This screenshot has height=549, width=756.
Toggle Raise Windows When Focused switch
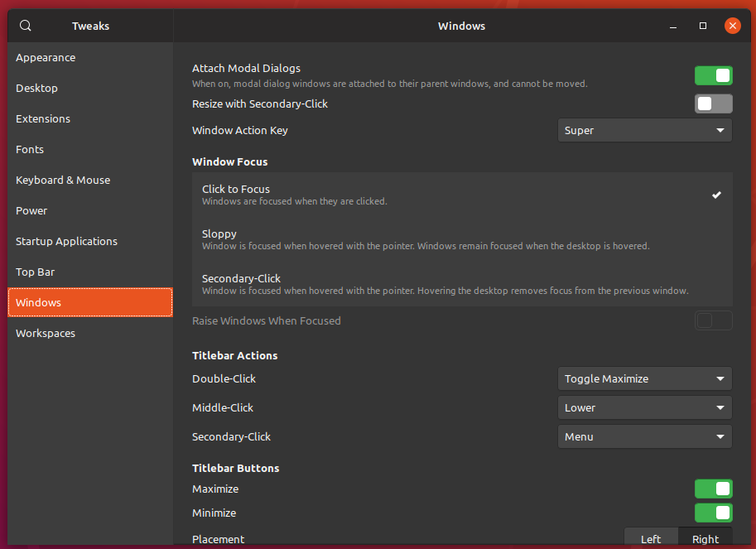click(714, 321)
